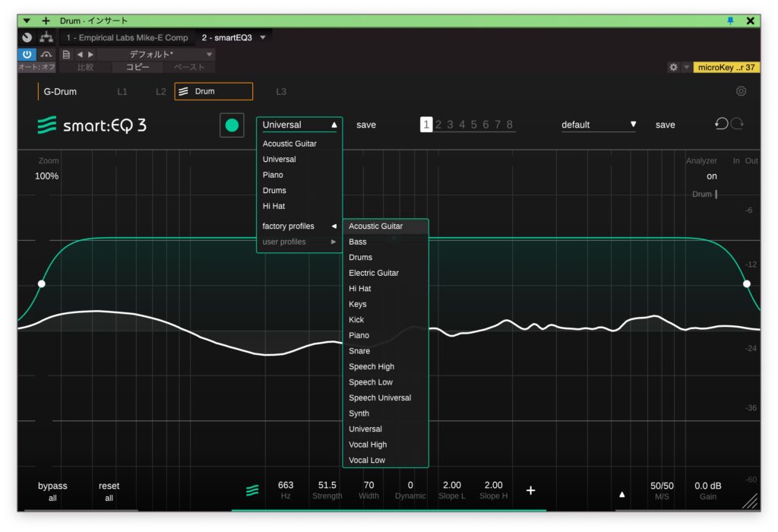This screenshot has width=778, height=532.
Task: Choose Snare from factory profiles
Action: click(x=359, y=351)
